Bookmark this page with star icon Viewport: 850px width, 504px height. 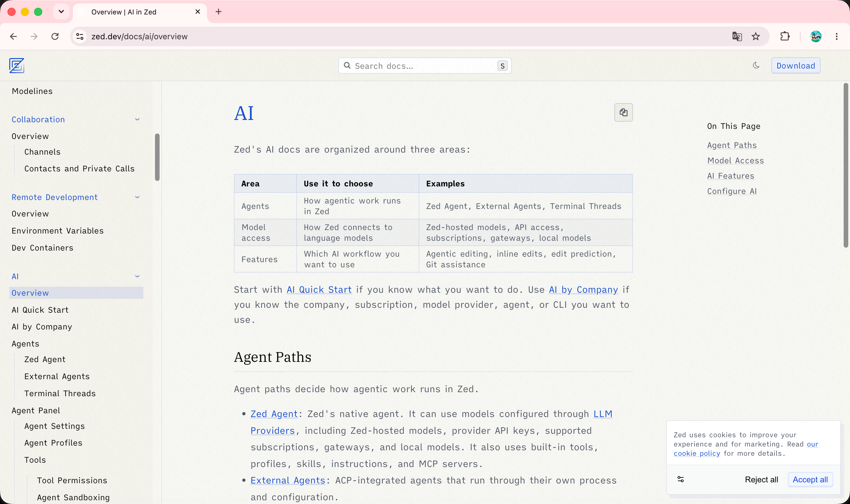pyautogui.click(x=755, y=36)
